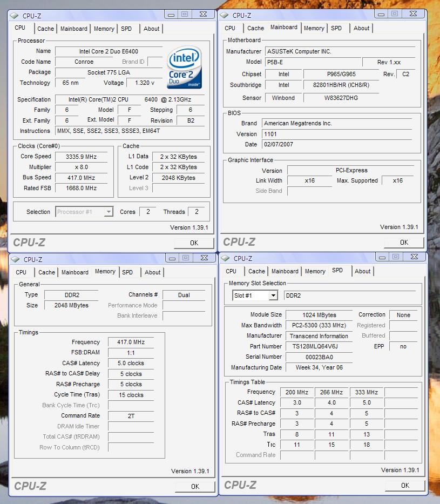
Task: Click OK in the Memory Slot Selection window
Action: [405, 485]
